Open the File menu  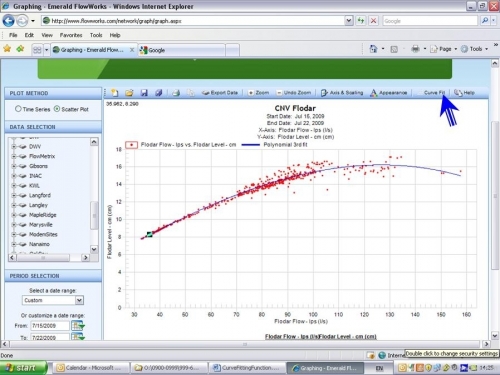(13, 35)
